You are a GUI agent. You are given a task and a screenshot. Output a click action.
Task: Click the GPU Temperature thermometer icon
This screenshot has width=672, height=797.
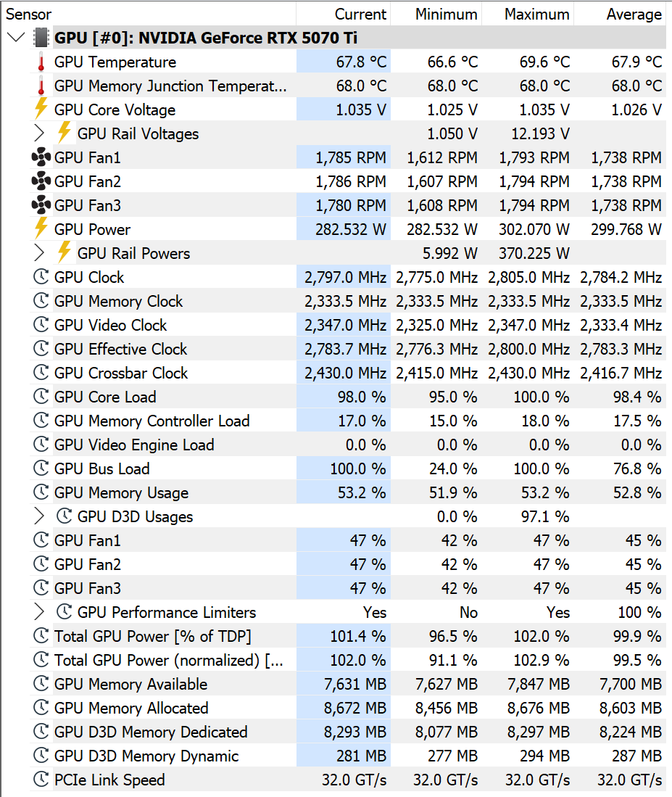pyautogui.click(x=41, y=62)
